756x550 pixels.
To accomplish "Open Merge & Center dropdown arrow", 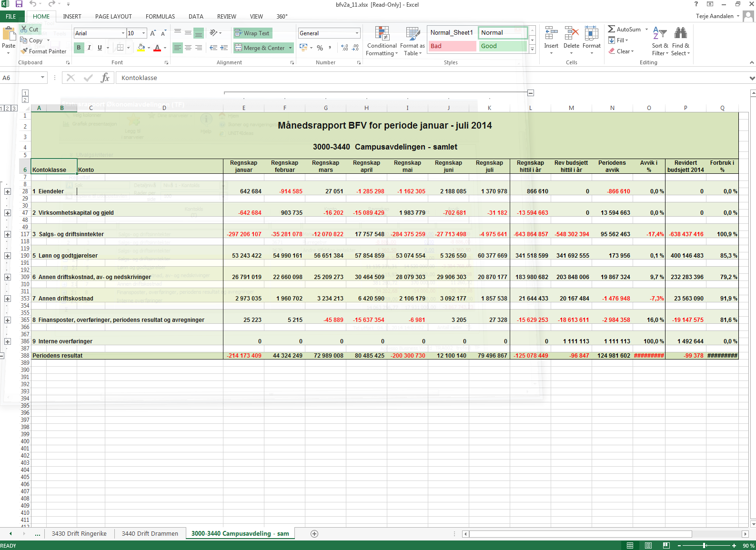I will coord(290,48).
